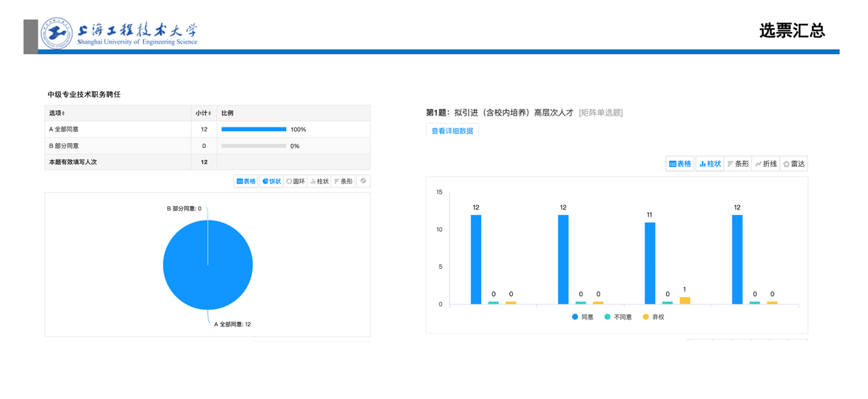Image resolution: width=868 pixels, height=399 pixels.
Task: Switch question 1 chart to 条形
Action: (738, 164)
